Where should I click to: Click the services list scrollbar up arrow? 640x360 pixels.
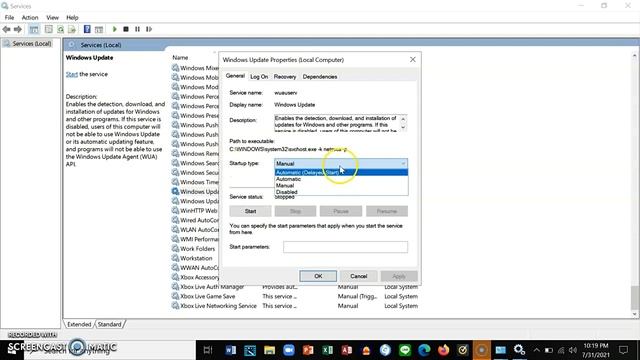pos(635,56)
